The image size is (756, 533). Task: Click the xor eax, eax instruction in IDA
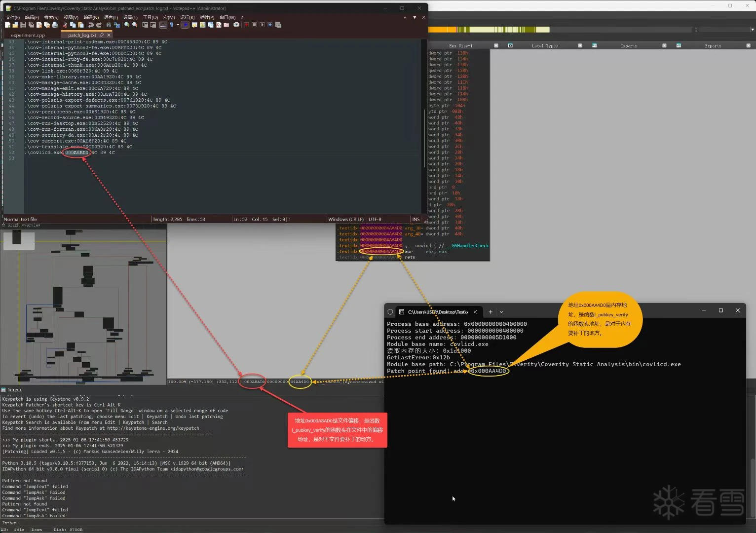point(426,251)
